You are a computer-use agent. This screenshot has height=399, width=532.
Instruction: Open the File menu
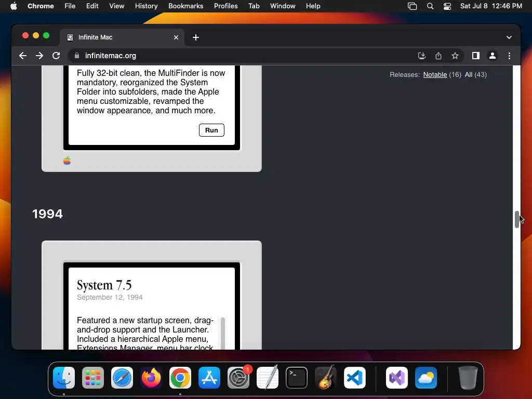click(x=70, y=6)
